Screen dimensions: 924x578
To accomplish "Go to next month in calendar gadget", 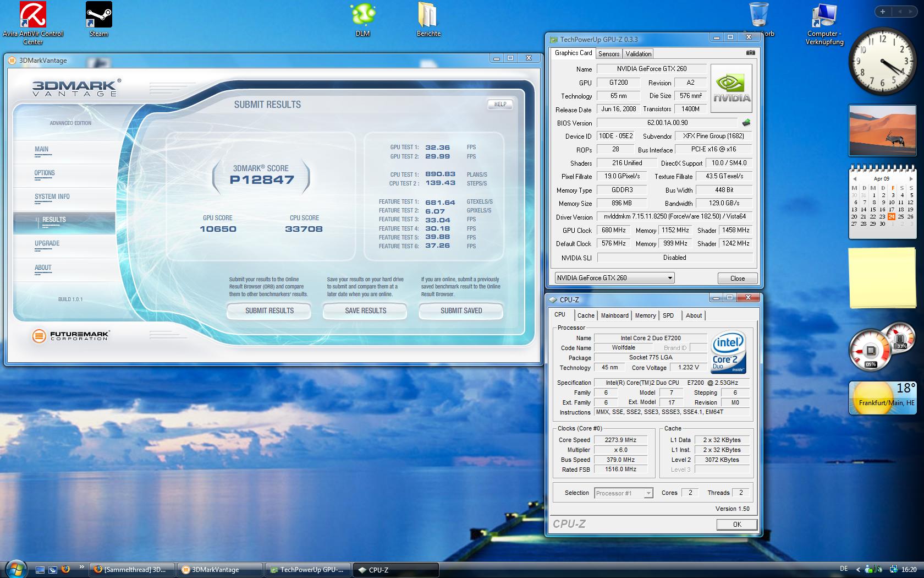I will point(911,179).
